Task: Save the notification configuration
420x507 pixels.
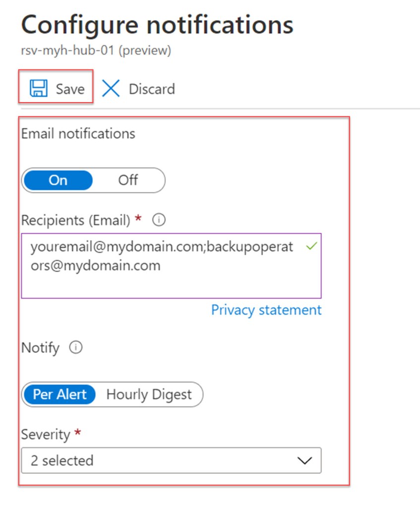Action: click(56, 88)
